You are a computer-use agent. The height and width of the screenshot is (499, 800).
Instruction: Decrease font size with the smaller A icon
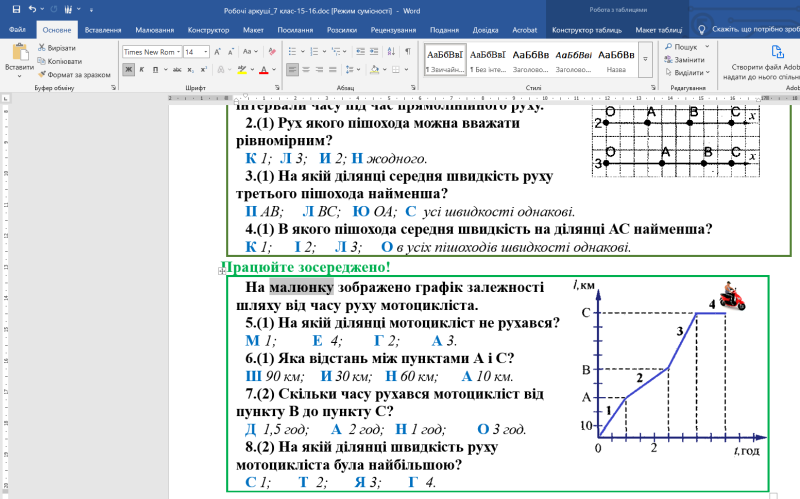point(231,52)
